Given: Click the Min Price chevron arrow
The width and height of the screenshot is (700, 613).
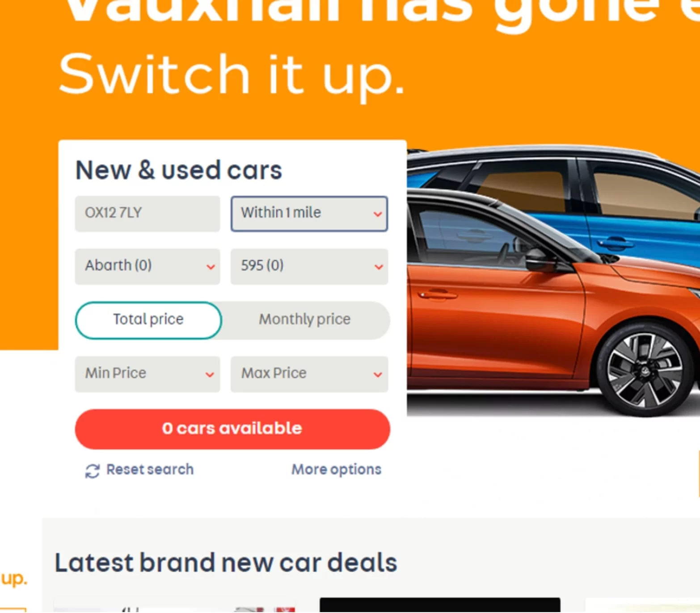Looking at the screenshot, I should (210, 374).
